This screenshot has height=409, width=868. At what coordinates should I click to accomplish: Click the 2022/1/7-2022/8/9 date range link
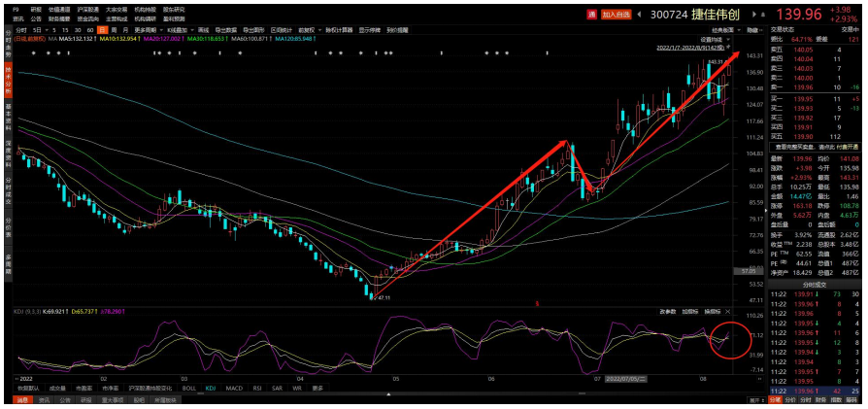click(x=691, y=47)
